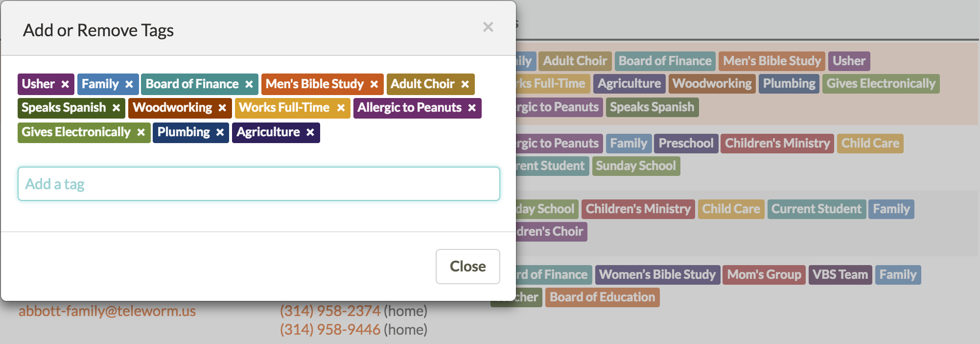Click the Preschool tag in background list
The image size is (980, 344).
point(686,144)
